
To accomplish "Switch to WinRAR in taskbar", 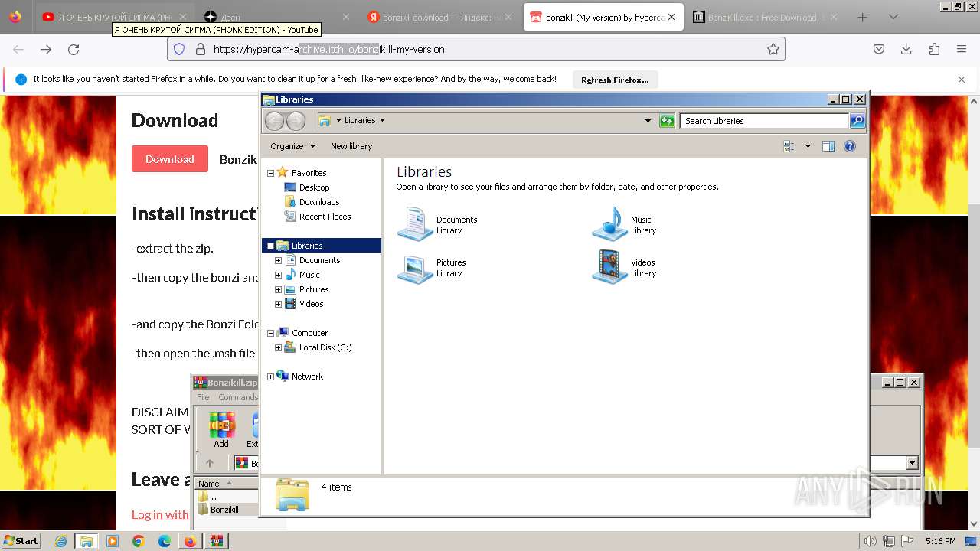I will click(x=216, y=541).
